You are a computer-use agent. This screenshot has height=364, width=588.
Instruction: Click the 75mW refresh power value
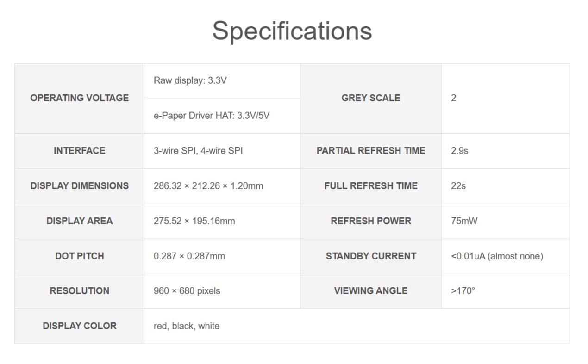pos(464,221)
